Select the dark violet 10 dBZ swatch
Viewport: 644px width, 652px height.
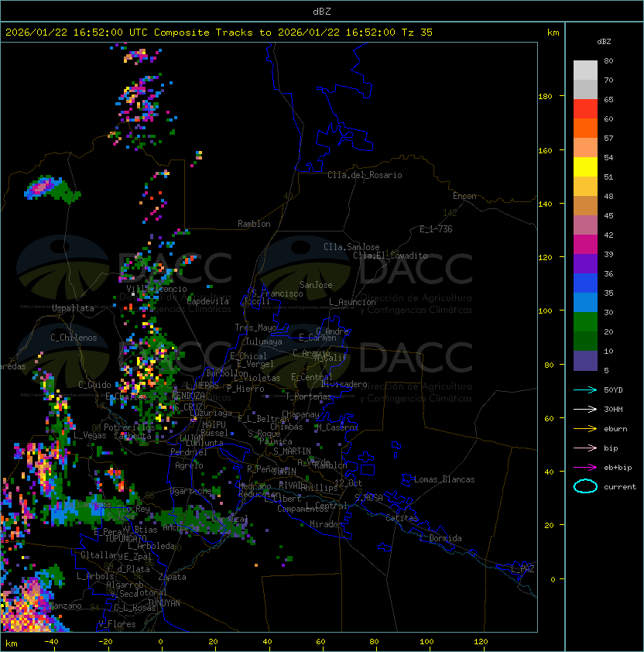point(585,361)
